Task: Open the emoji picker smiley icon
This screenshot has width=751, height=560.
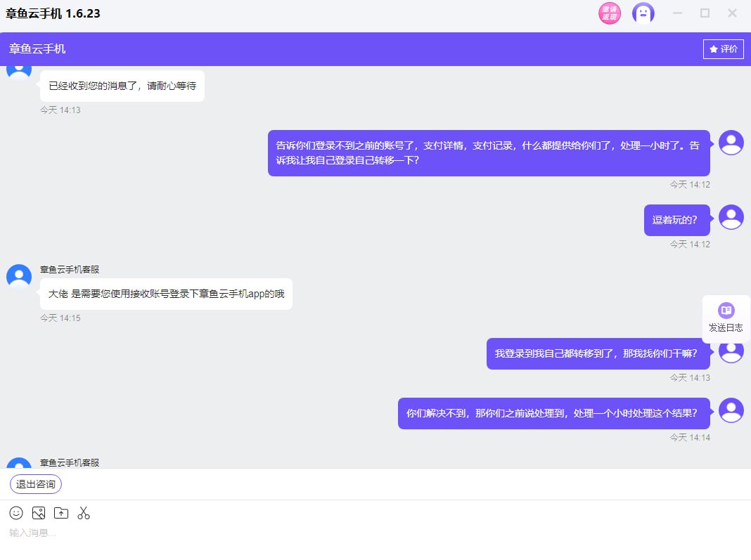Action: tap(16, 513)
